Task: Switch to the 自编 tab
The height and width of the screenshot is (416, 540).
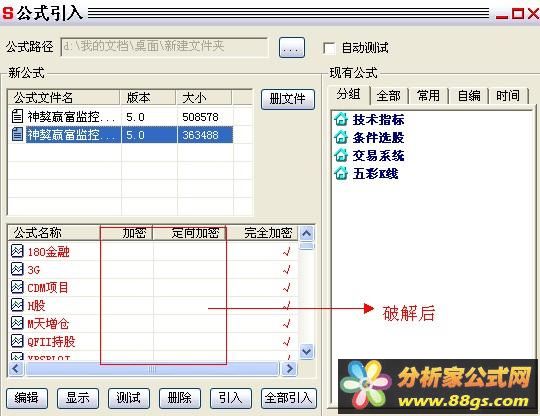Action: click(x=469, y=95)
